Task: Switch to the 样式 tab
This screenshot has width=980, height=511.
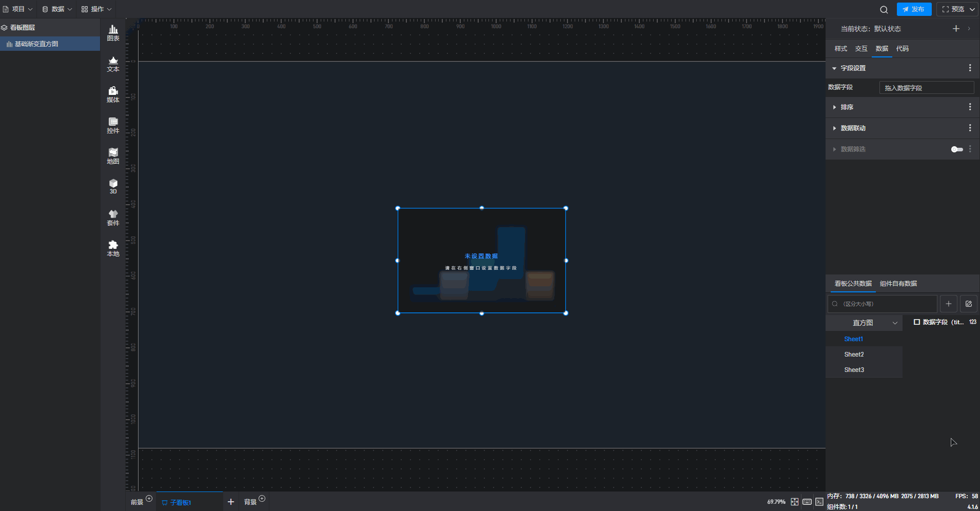Action: 840,49
